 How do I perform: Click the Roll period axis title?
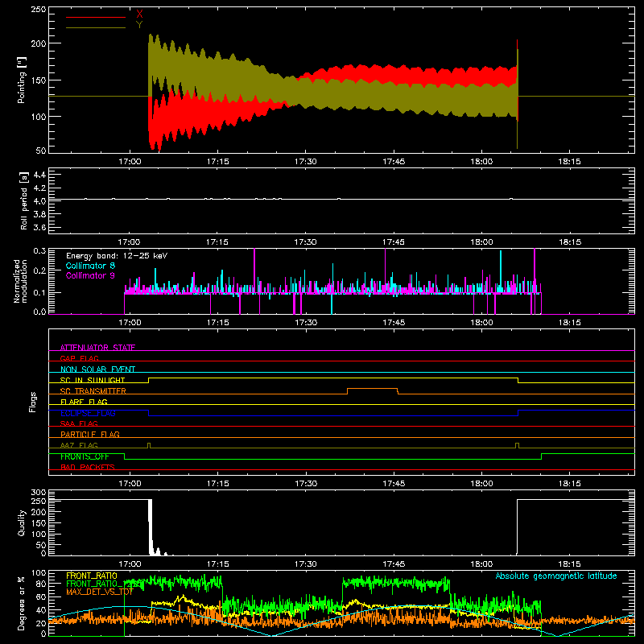(23, 200)
